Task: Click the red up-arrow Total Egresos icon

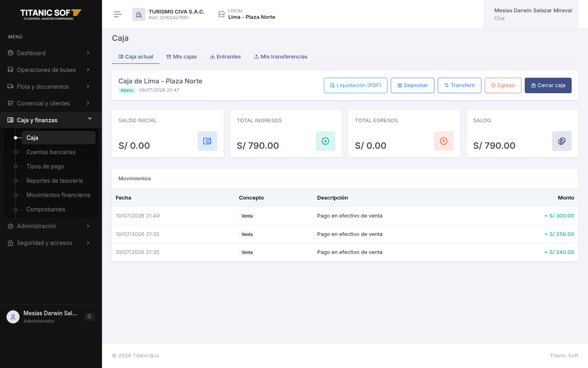Action: click(x=444, y=141)
